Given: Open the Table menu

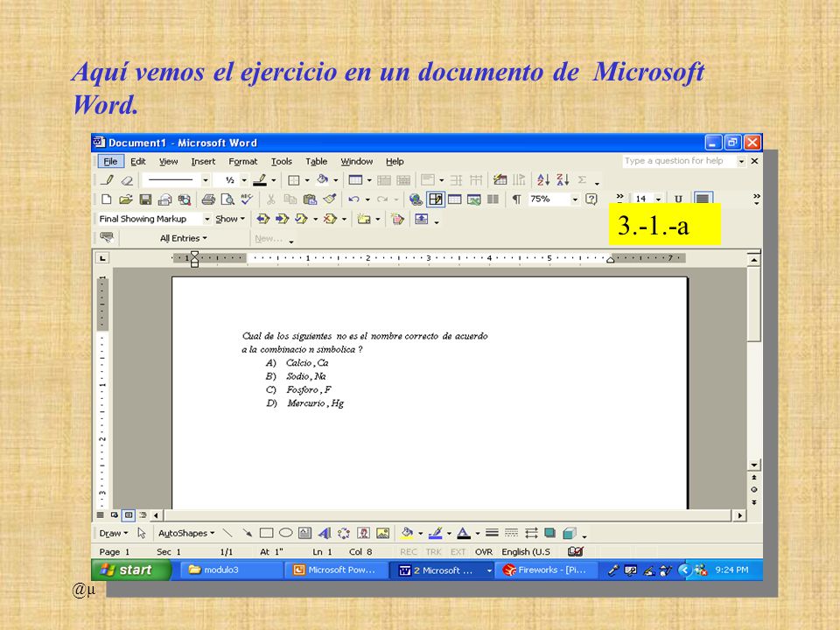Looking at the screenshot, I should pos(316,161).
